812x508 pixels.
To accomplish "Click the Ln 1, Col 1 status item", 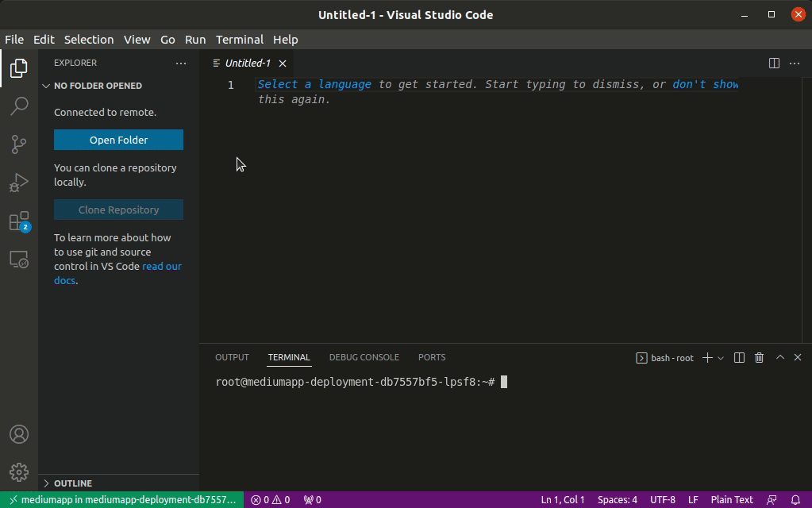I will click(563, 500).
